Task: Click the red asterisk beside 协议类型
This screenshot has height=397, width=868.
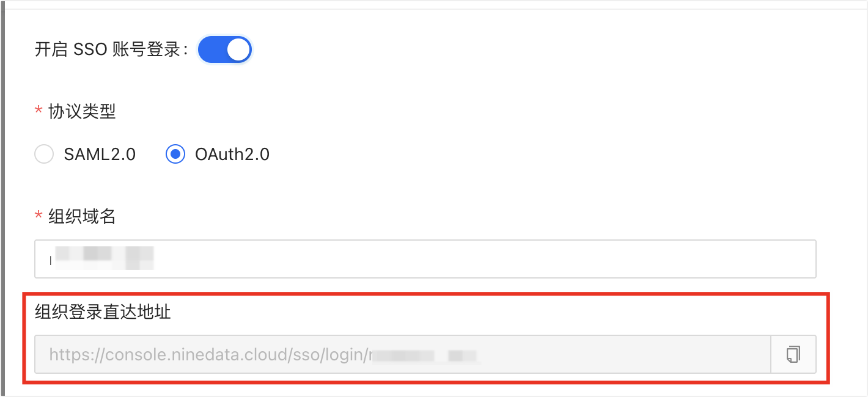Action: point(39,112)
